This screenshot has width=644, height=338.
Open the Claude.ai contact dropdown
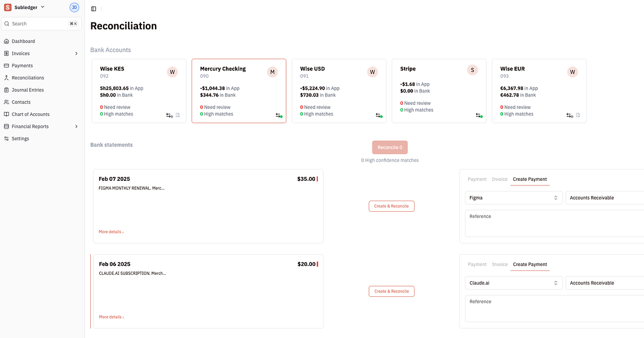[x=513, y=283]
